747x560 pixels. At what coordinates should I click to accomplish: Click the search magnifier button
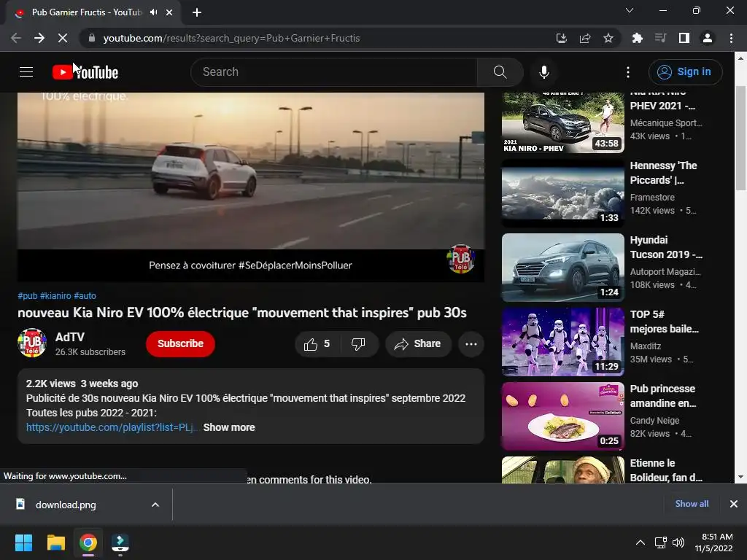point(500,72)
